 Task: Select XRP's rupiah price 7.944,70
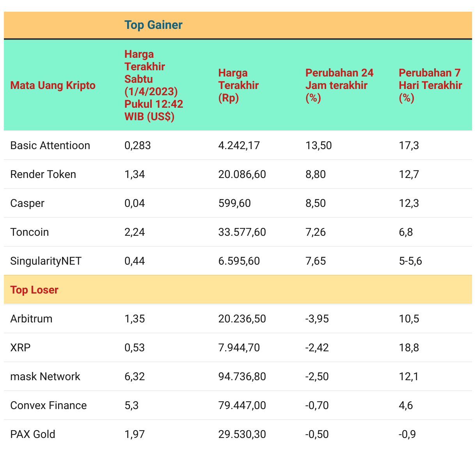(239, 348)
